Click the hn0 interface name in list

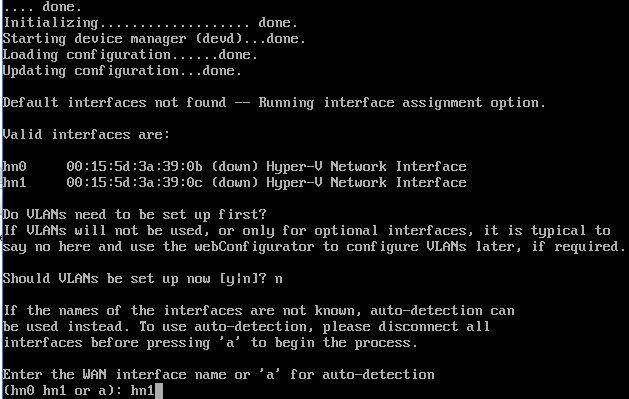pyautogui.click(x=14, y=166)
